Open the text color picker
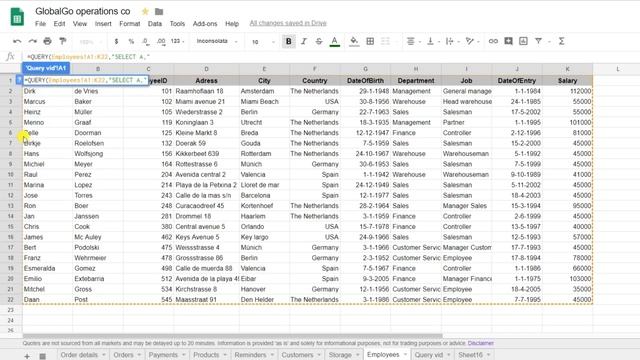This screenshot has width=640, height=360. (334, 41)
